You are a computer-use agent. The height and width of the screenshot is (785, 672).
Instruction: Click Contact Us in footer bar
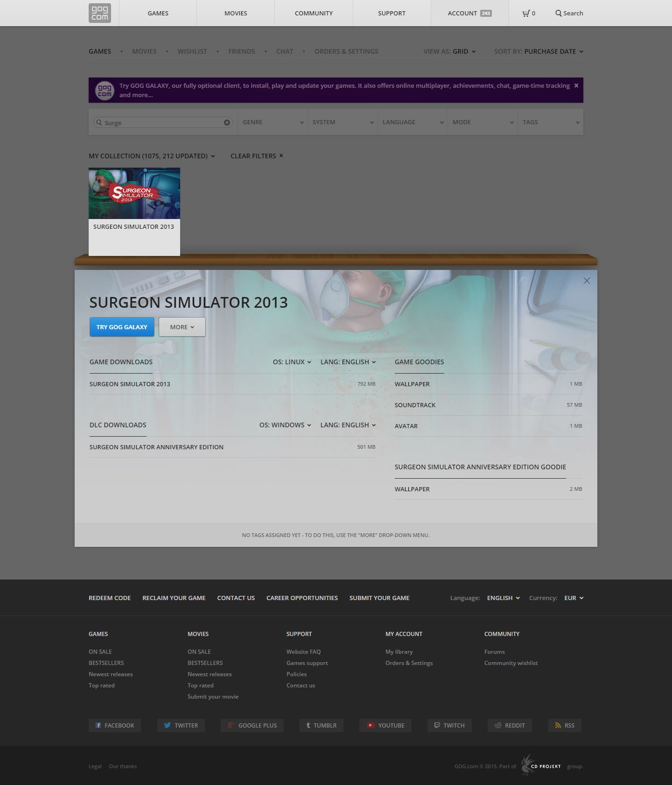coord(236,598)
